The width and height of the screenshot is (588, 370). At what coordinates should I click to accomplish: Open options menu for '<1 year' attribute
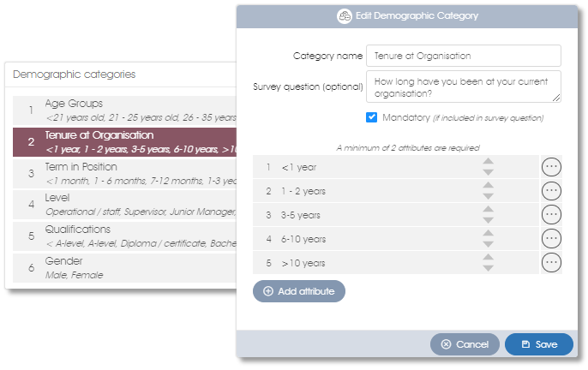(551, 167)
